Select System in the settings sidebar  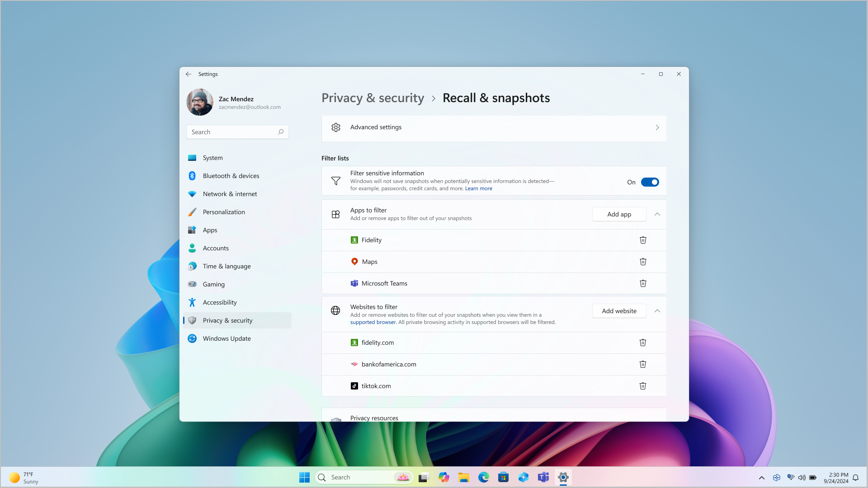pos(213,157)
